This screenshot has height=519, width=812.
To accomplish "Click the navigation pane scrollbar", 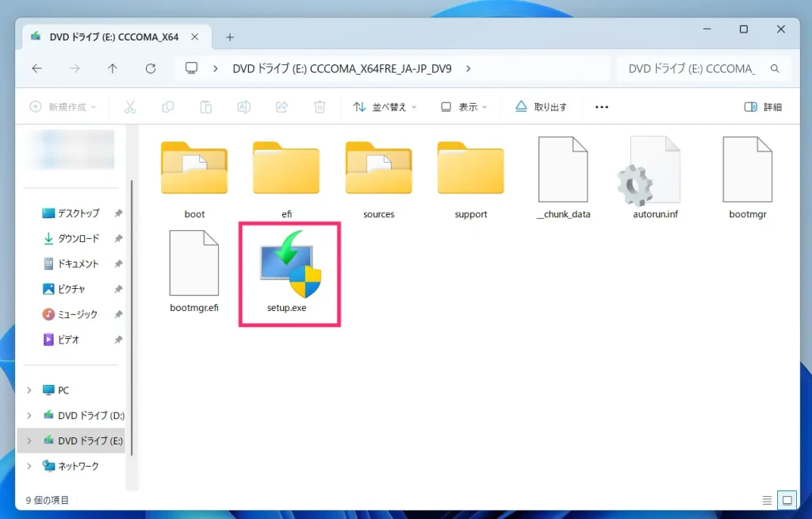I will 132,317.
